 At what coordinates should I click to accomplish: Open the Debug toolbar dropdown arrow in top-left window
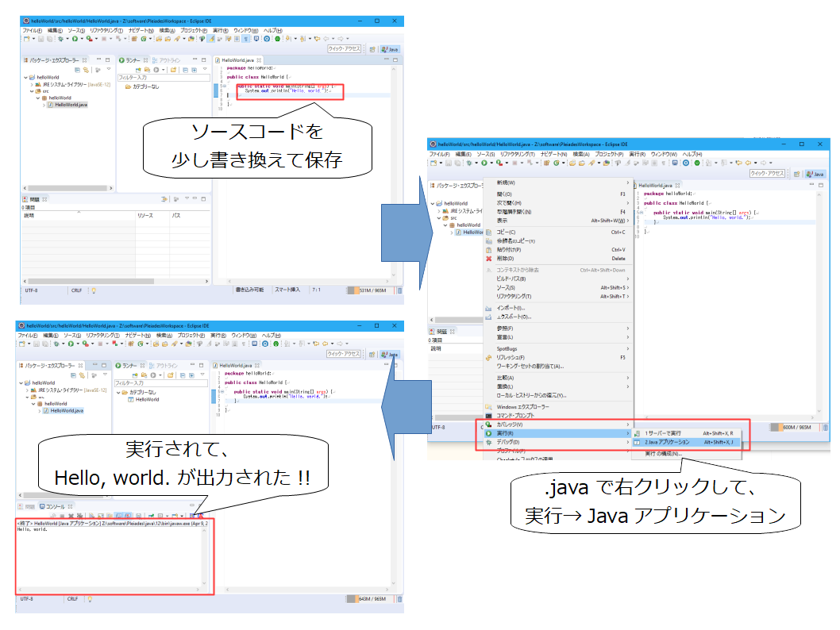click(67, 39)
